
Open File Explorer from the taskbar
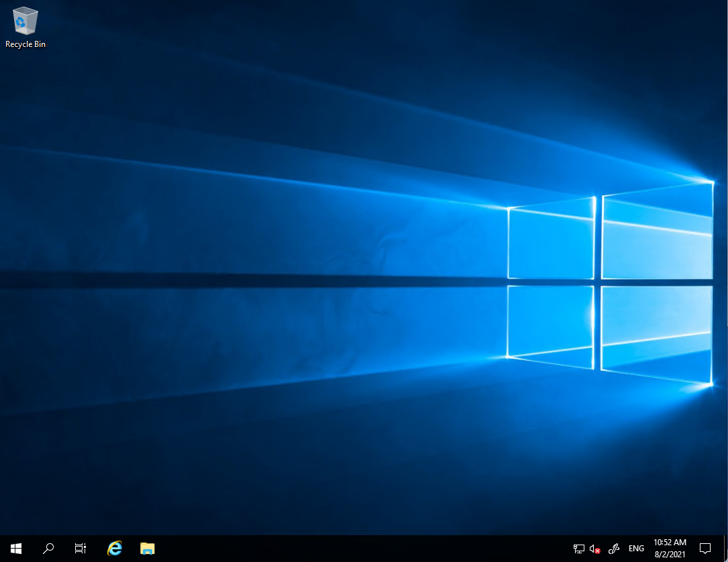click(x=147, y=549)
